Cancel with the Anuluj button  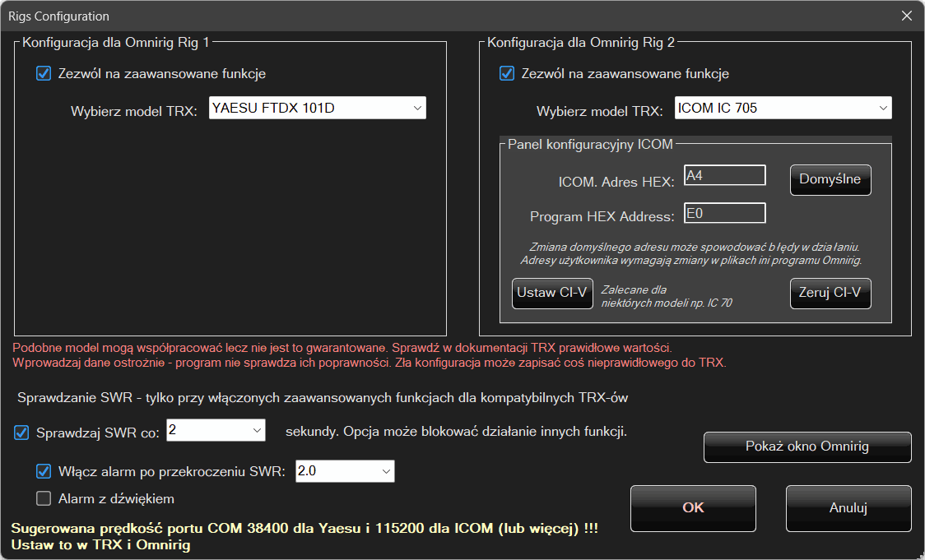click(848, 508)
